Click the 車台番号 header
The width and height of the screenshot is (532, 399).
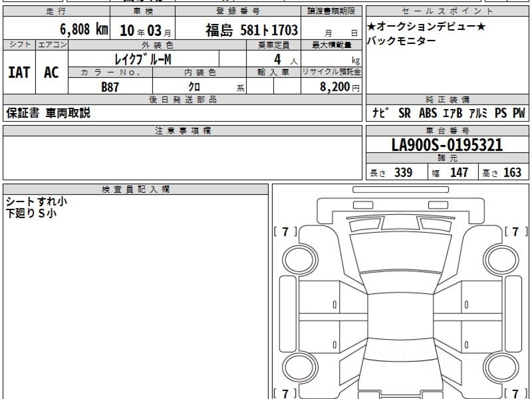tap(448, 131)
